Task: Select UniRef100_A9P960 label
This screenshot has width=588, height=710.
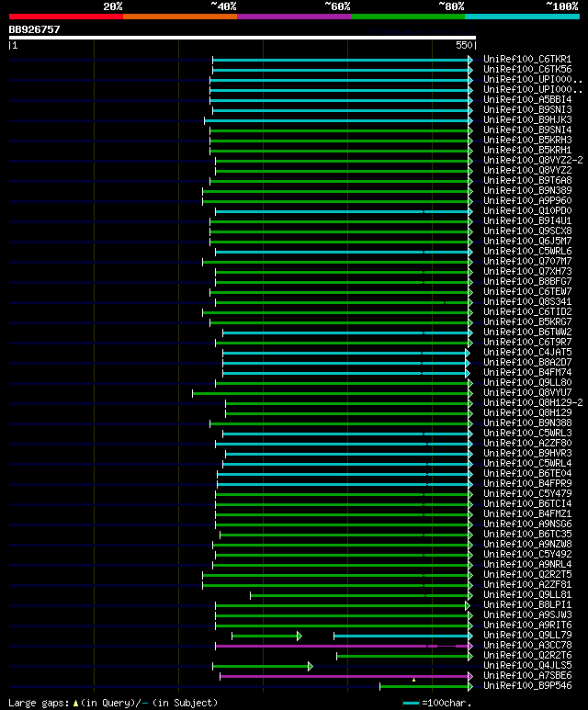Action: click(x=527, y=200)
